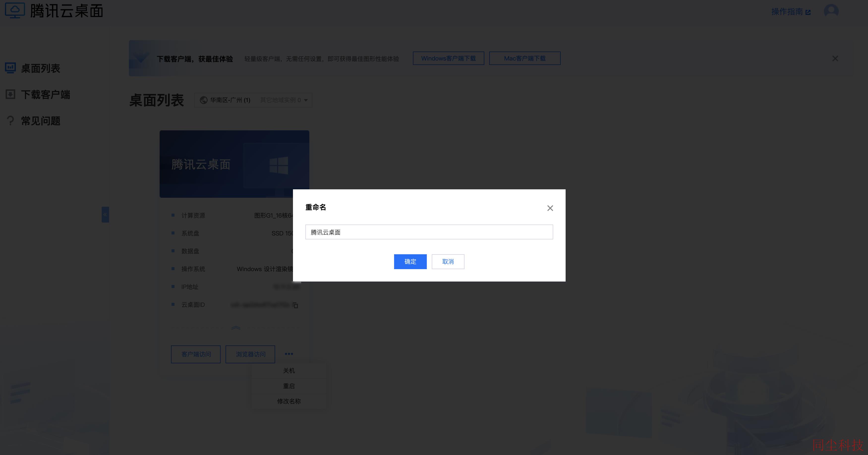Click 浏览器访问 button

(250, 354)
